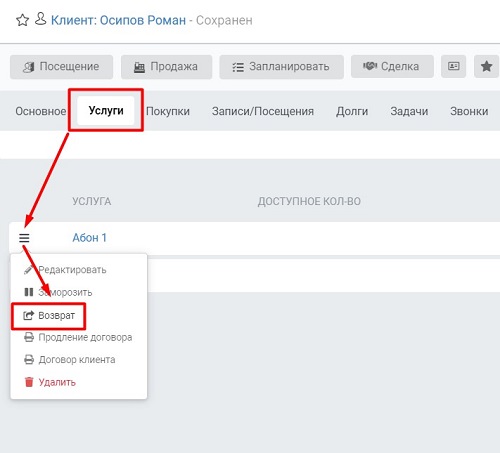Click the УСЛУГА column header
This screenshot has width=500, height=453.
click(x=92, y=201)
